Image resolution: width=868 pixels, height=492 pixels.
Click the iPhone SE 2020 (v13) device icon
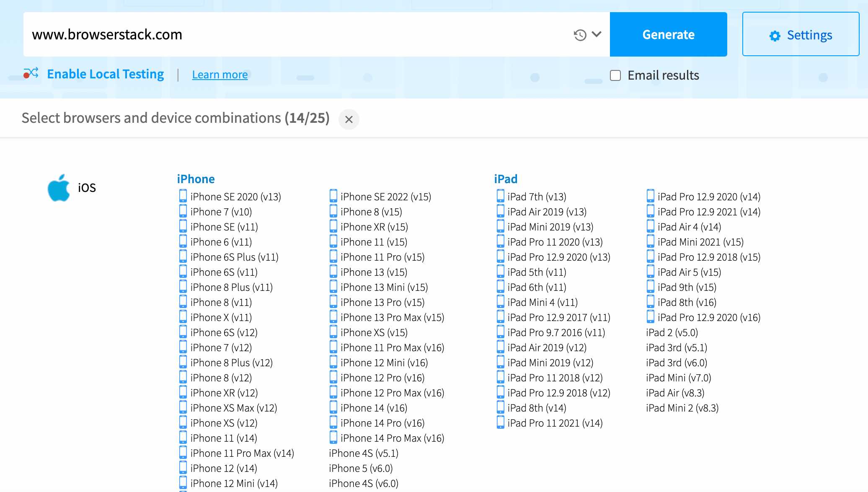183,196
